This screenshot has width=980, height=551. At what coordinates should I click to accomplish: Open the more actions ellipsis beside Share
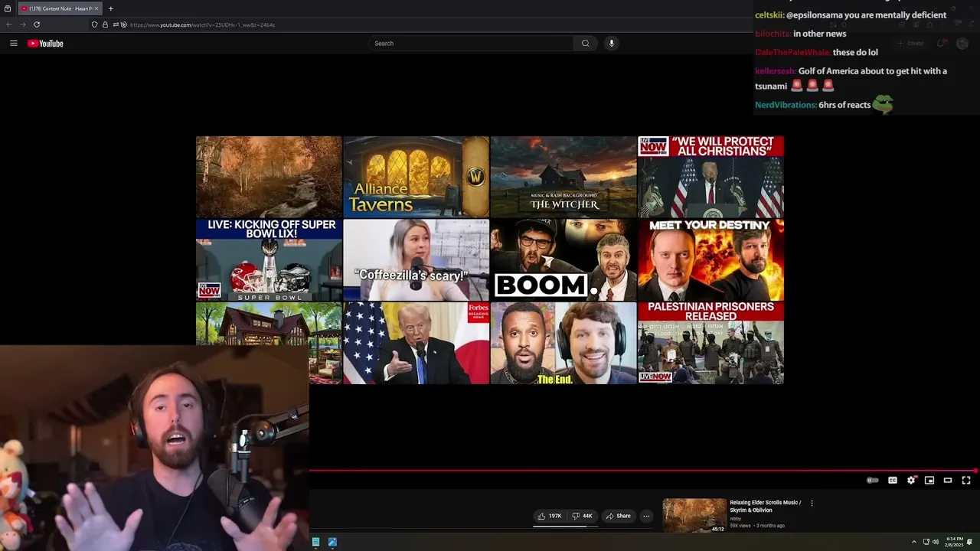(646, 516)
